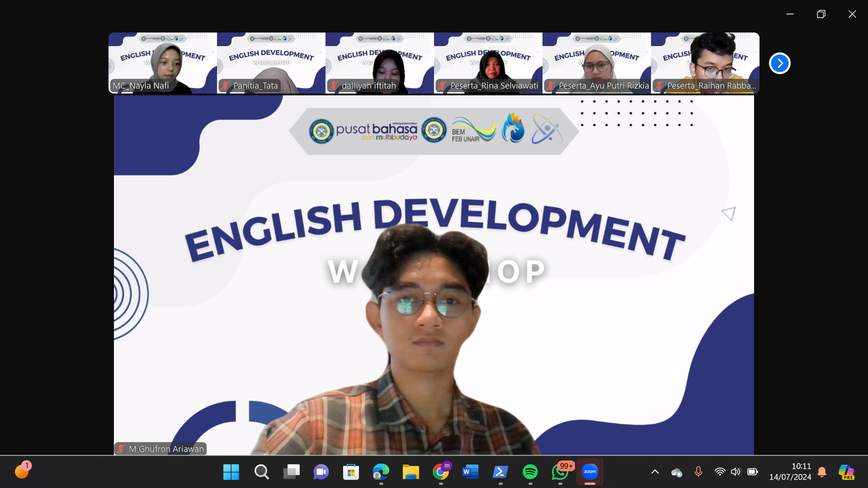Viewport: 868px width, 488px height.
Task: Open Microsoft Word from taskbar
Action: pyautogui.click(x=471, y=472)
